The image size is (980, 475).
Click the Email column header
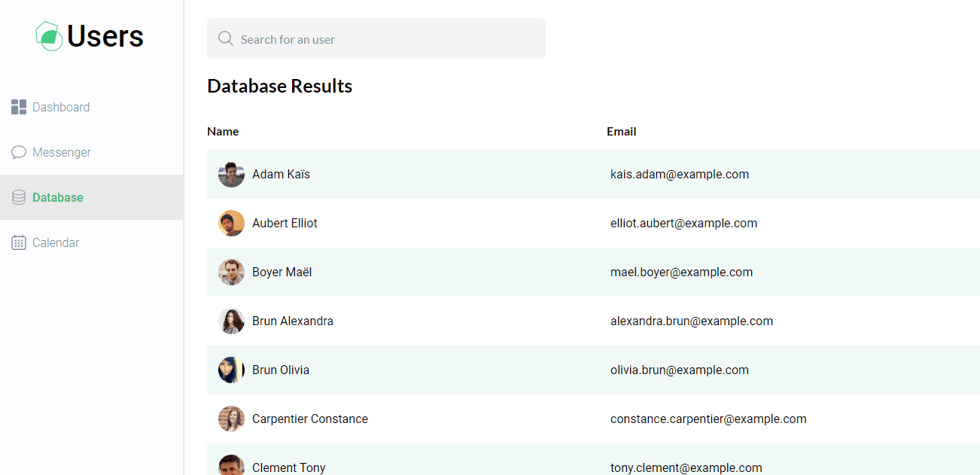pyautogui.click(x=622, y=131)
